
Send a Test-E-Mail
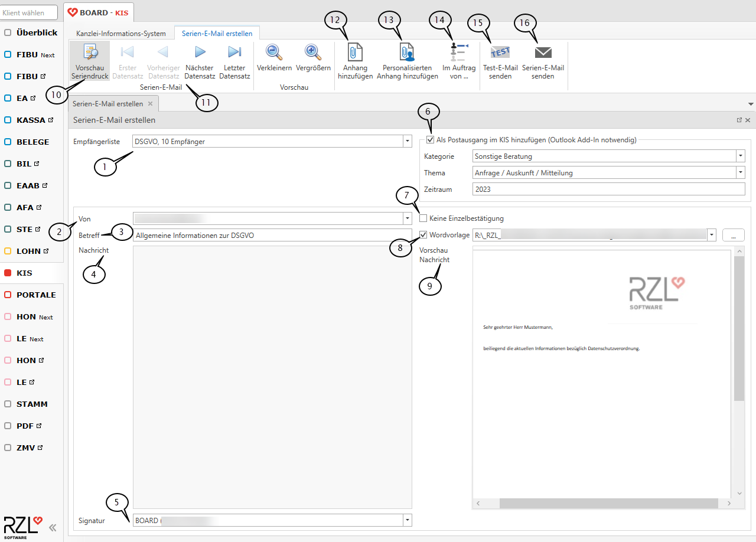point(500,53)
